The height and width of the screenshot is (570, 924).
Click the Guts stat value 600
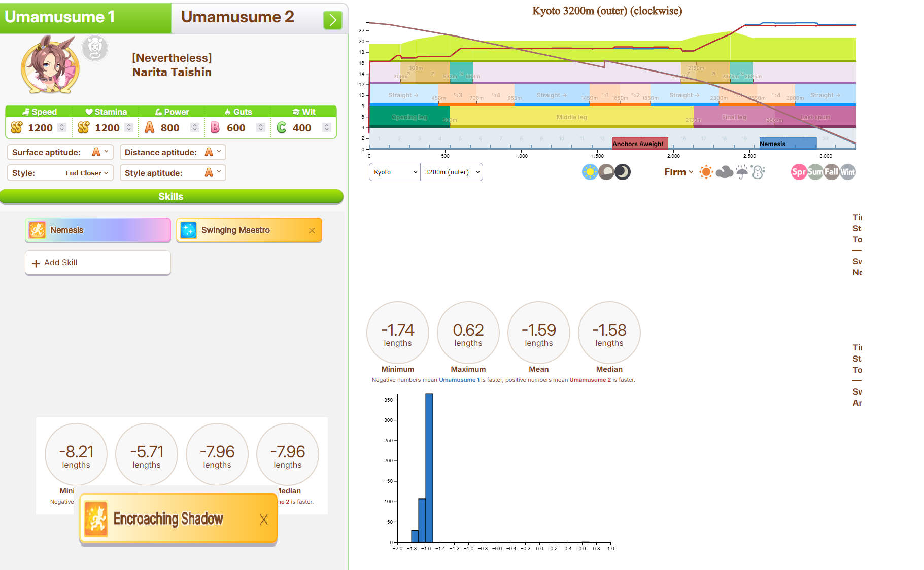236,128
